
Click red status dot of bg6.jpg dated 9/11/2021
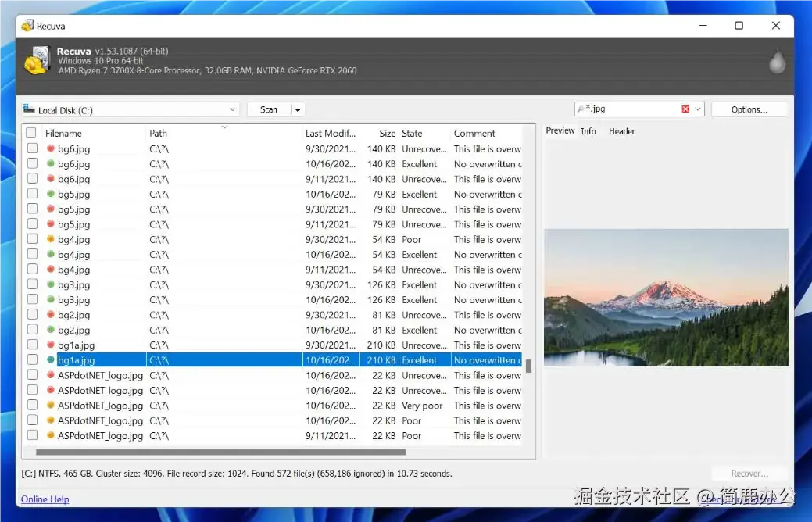pyautogui.click(x=51, y=179)
